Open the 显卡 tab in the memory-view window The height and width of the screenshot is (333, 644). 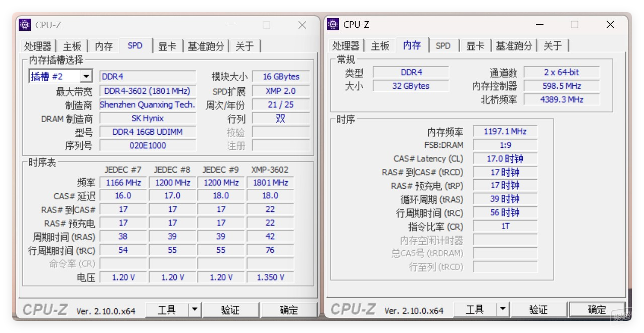click(475, 46)
